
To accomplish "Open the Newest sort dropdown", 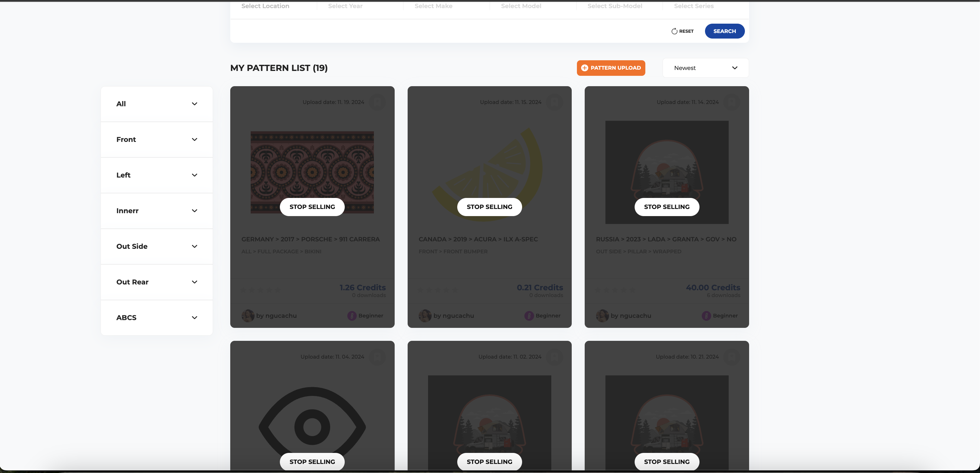I will tap(706, 68).
